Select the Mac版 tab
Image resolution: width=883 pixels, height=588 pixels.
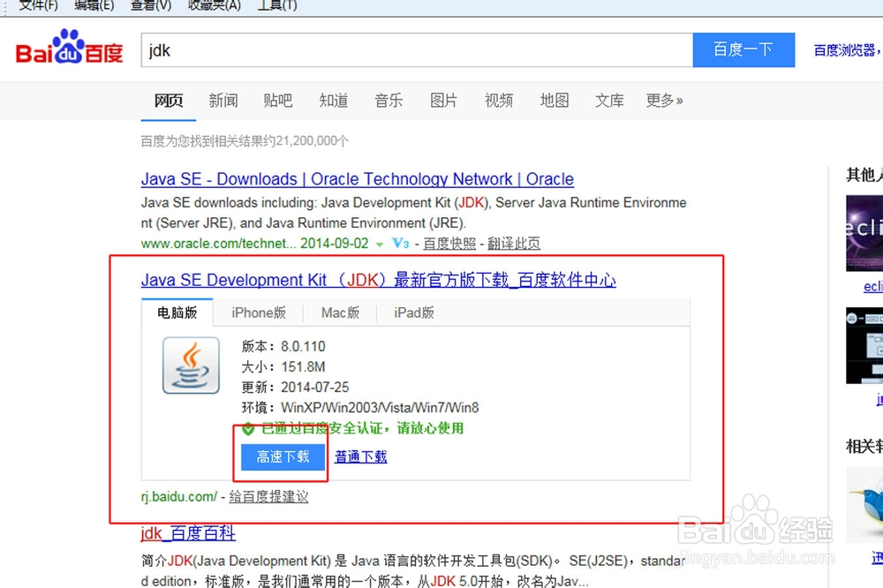tap(340, 313)
